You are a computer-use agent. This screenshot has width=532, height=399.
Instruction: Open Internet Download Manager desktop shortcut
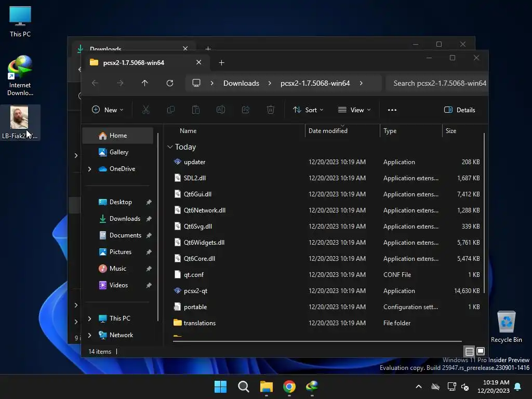click(x=20, y=76)
